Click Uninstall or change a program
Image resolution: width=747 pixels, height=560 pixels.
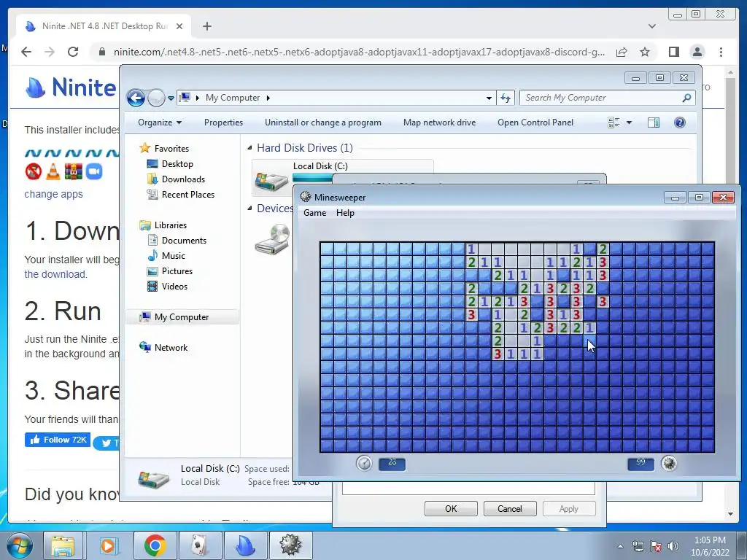(x=323, y=122)
